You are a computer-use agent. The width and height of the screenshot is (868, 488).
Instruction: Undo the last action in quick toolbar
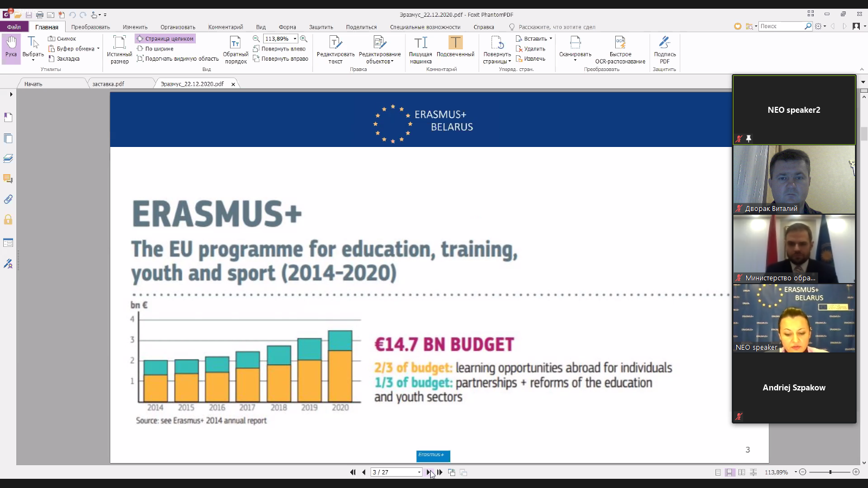pyautogui.click(x=72, y=15)
